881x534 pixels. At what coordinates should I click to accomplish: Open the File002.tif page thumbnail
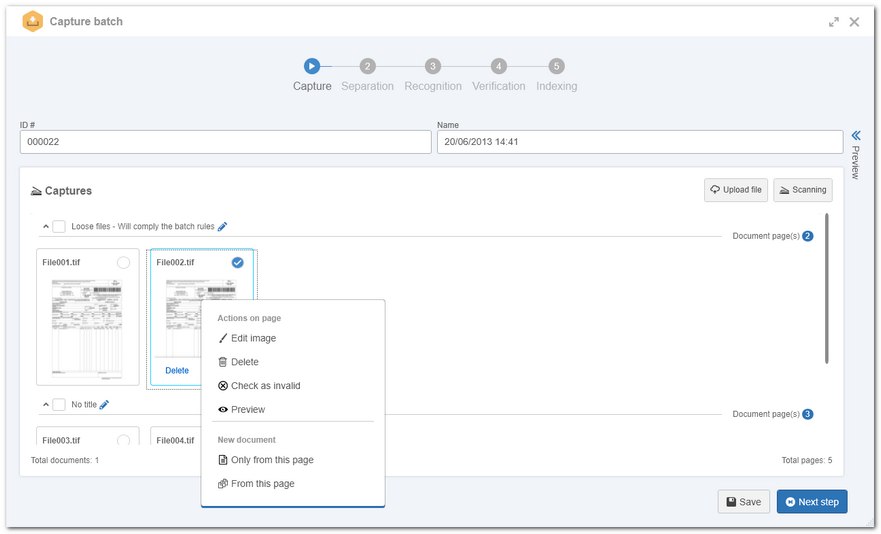coord(183,318)
